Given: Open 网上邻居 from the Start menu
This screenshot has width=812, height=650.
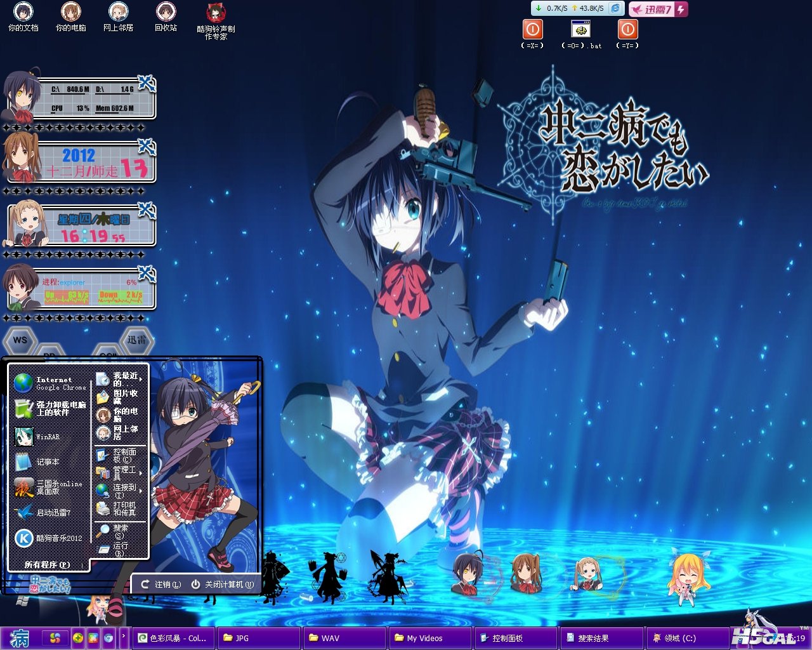Looking at the screenshot, I should click(120, 433).
